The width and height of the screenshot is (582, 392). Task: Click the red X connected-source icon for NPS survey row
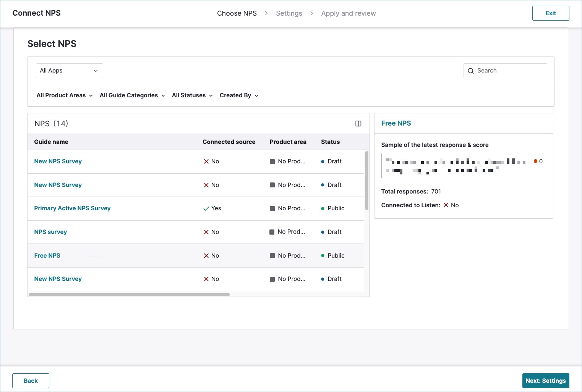[x=206, y=232]
